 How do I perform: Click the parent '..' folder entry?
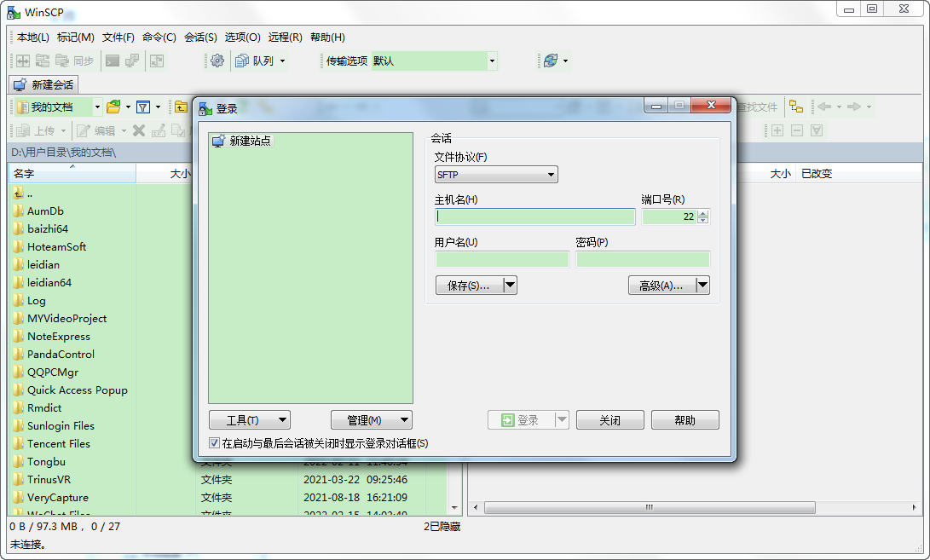[x=24, y=193]
